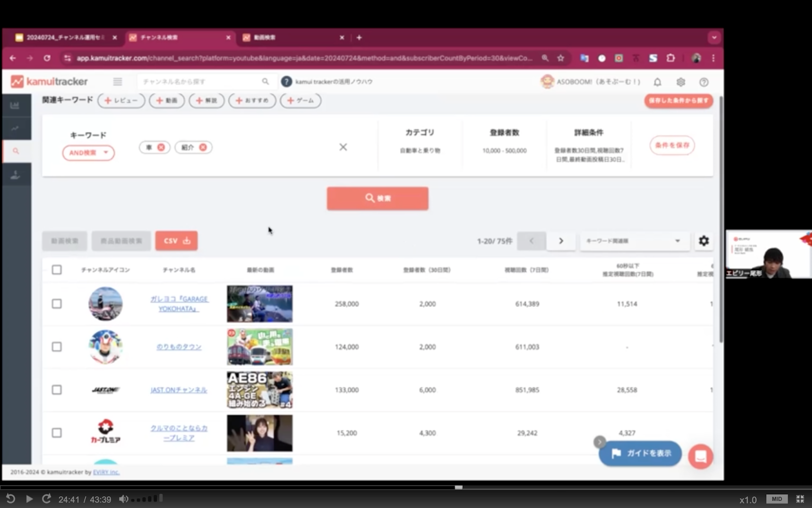This screenshot has width=812, height=508.
Task: Click the video playback progress bar
Action: (355, 487)
